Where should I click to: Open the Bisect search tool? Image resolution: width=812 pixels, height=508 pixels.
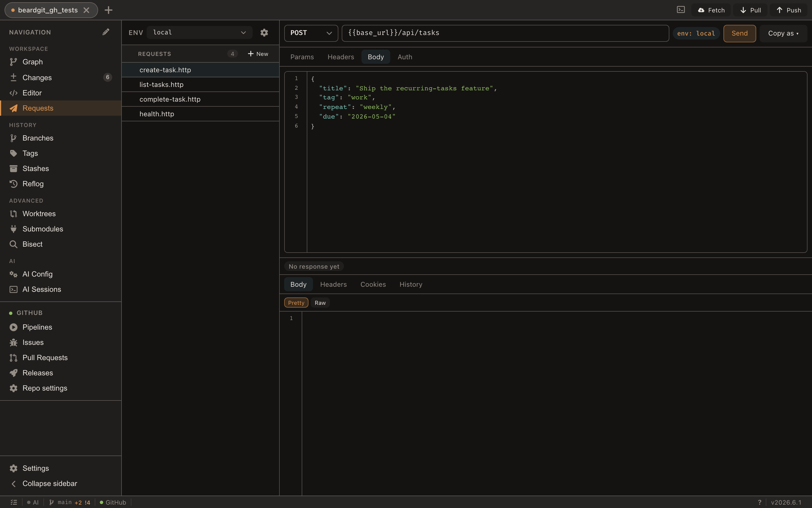(60, 244)
